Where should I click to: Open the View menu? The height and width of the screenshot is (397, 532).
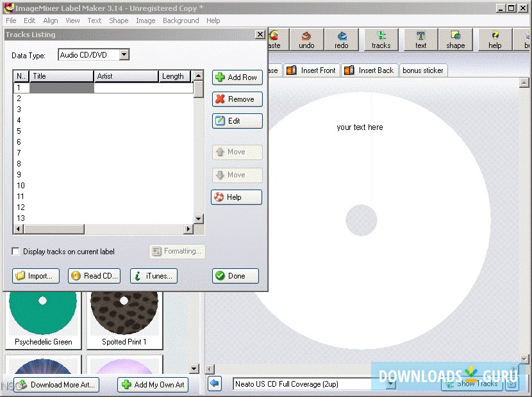pyautogui.click(x=72, y=20)
